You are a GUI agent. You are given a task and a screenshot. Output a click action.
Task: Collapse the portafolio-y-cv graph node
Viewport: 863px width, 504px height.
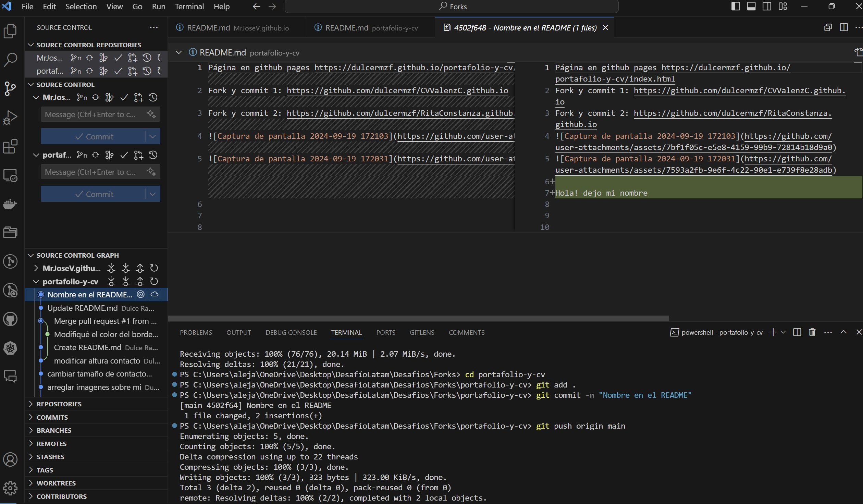pos(36,281)
